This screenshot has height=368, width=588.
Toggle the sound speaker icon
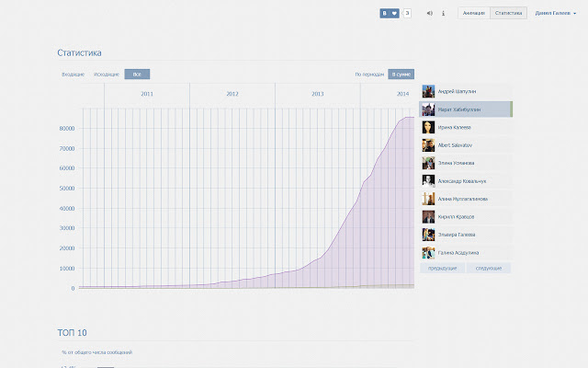pyautogui.click(x=430, y=13)
